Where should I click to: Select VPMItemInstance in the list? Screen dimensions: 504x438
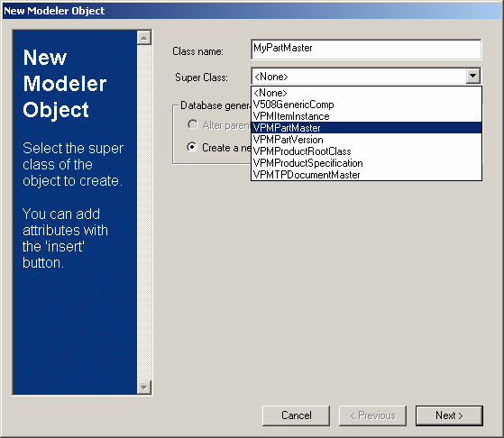click(366, 116)
